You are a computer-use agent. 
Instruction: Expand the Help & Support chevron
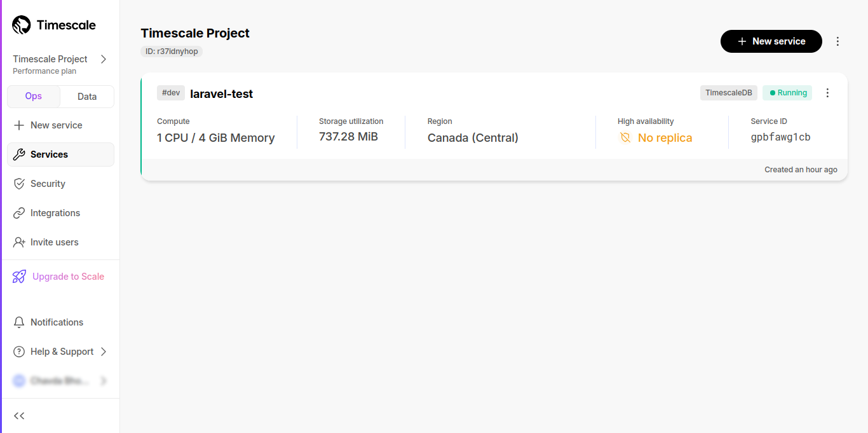coord(104,352)
